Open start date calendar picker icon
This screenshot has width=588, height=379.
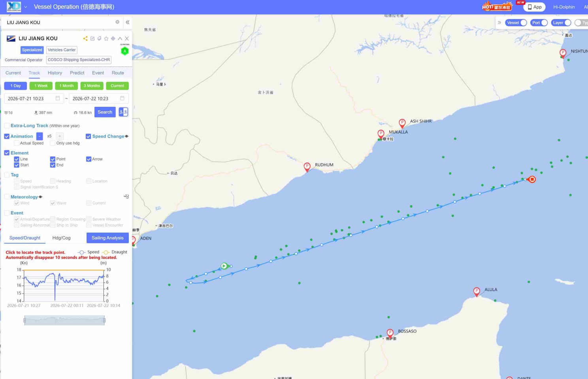point(58,98)
